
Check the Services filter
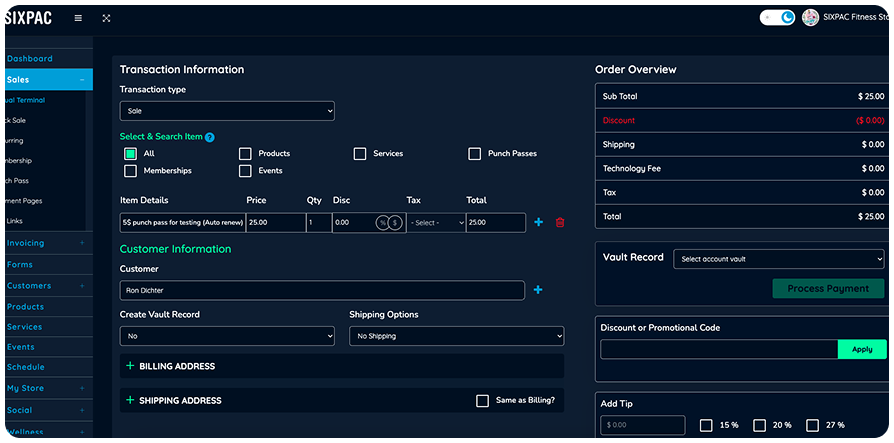coord(360,154)
